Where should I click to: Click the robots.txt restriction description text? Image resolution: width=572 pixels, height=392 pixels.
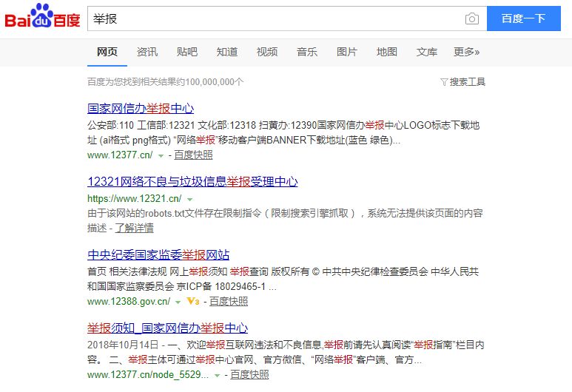click(x=285, y=220)
